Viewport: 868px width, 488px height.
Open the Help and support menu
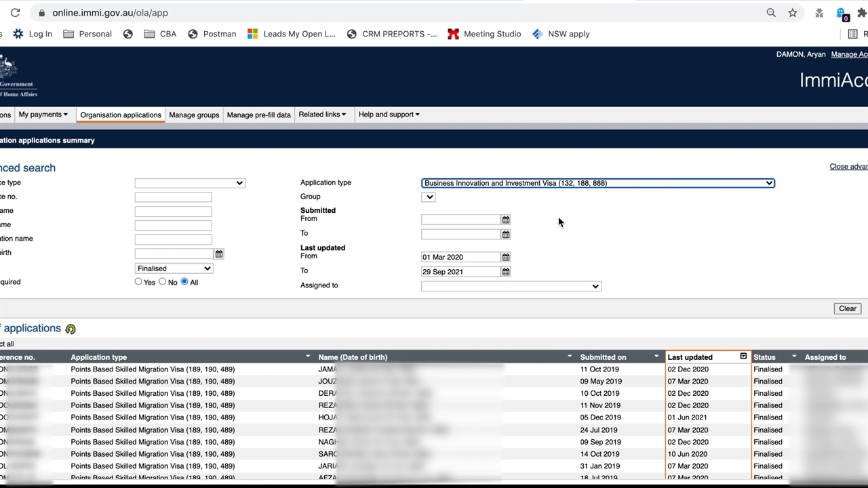click(x=389, y=115)
